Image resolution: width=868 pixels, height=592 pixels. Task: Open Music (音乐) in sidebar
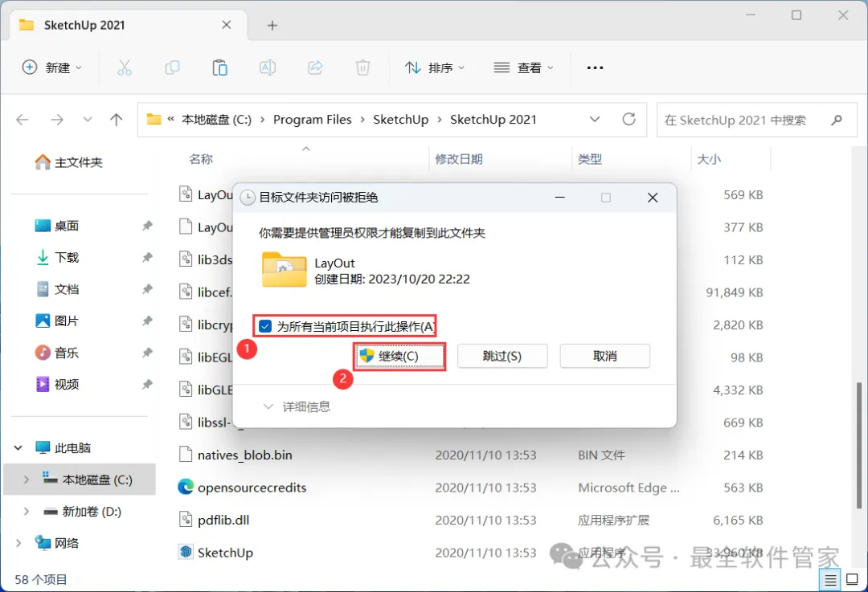[58, 353]
